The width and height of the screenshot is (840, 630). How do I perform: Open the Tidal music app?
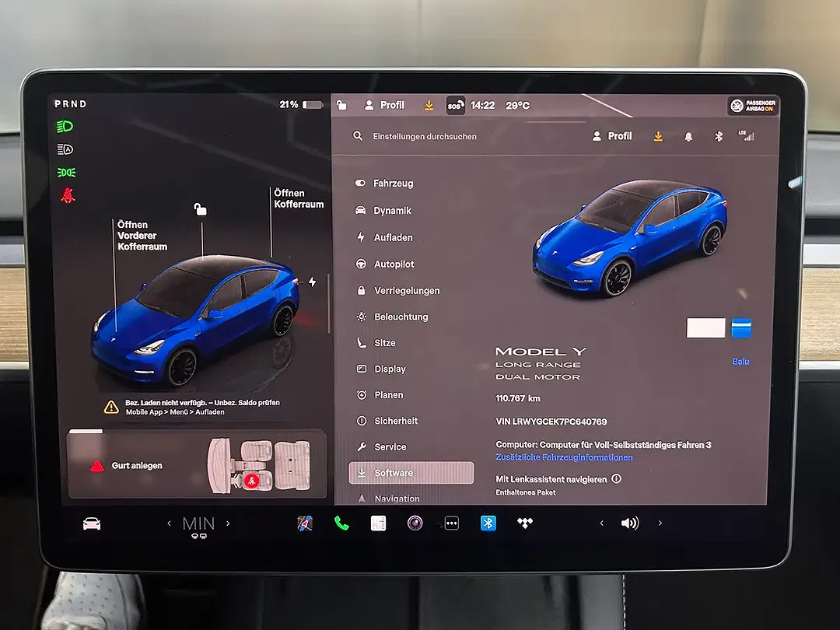[x=525, y=523]
